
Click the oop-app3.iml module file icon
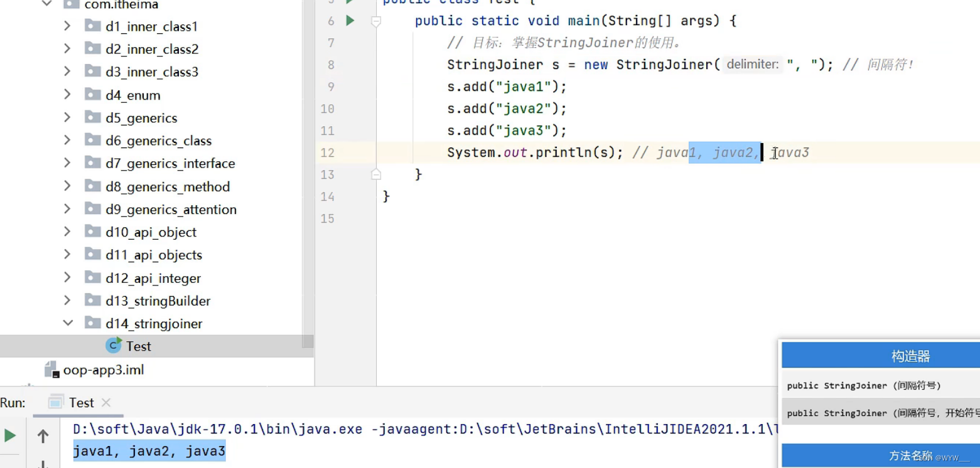click(x=51, y=369)
